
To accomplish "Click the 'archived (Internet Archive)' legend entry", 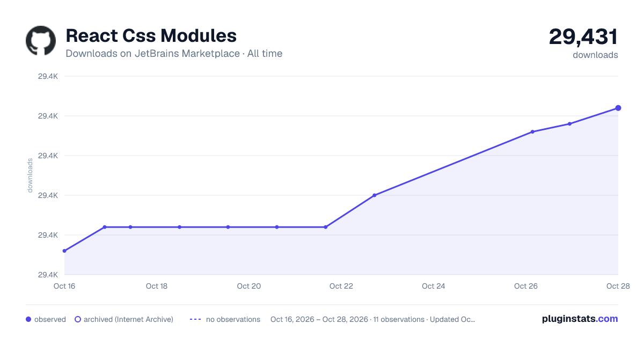I will 124,319.
